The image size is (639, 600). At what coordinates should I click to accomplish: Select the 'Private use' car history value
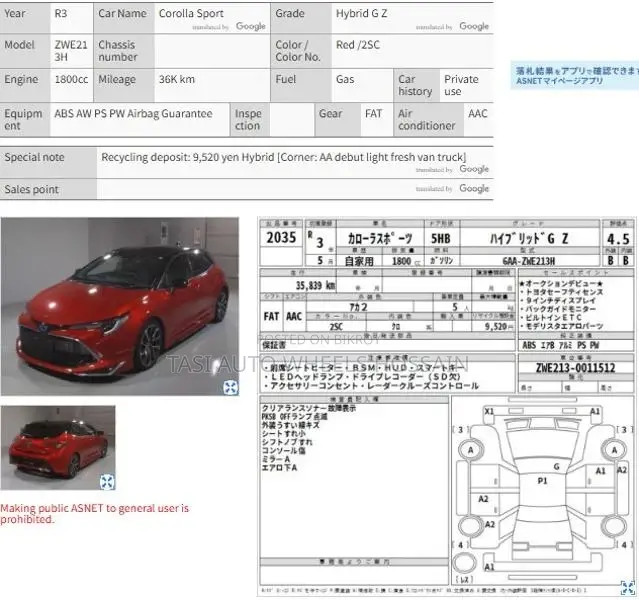click(x=461, y=85)
